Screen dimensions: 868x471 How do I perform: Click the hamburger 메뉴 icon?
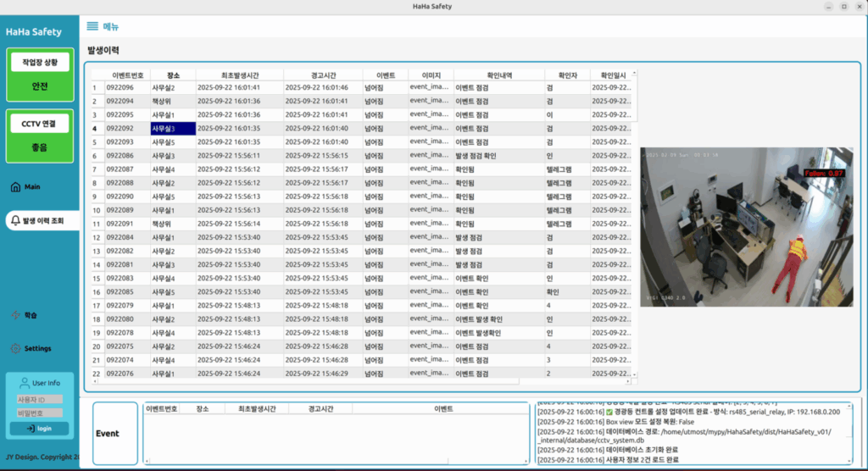[92, 26]
